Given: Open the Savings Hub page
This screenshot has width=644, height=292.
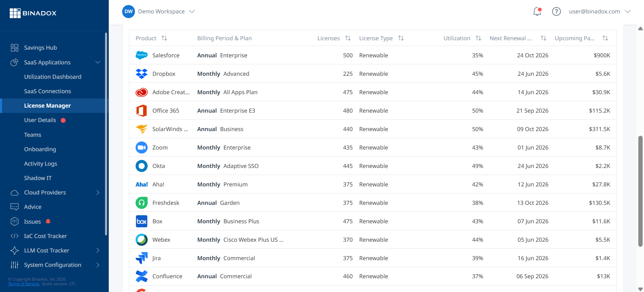Looking at the screenshot, I should (x=40, y=48).
